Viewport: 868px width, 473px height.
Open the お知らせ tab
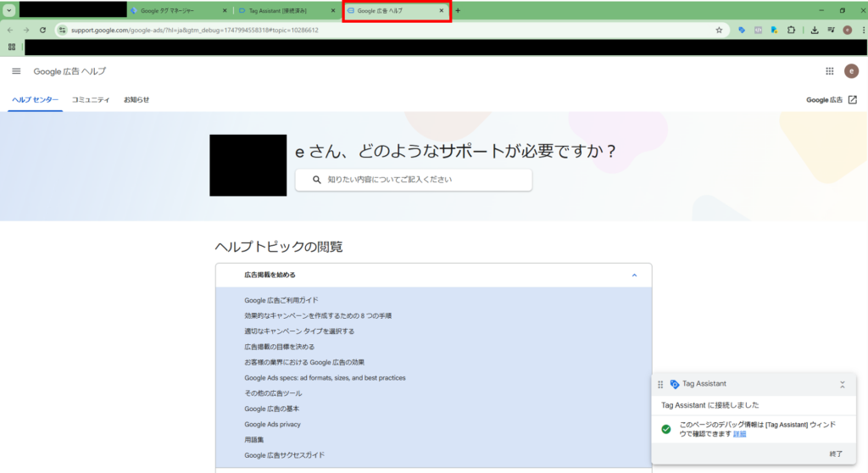click(136, 100)
